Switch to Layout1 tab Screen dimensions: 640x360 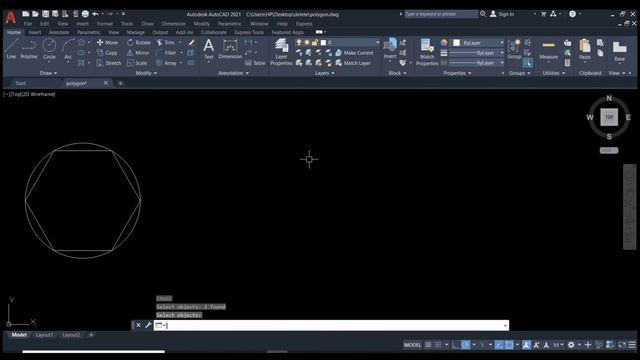[44, 335]
